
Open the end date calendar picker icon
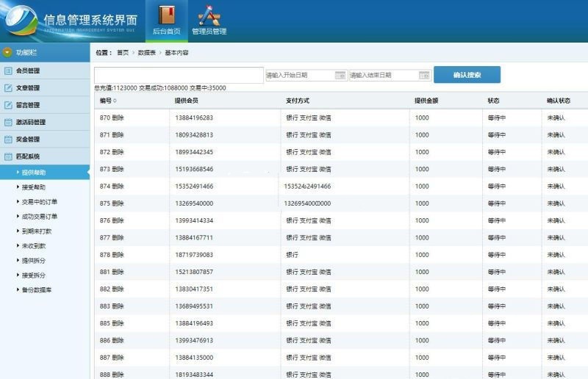point(424,75)
